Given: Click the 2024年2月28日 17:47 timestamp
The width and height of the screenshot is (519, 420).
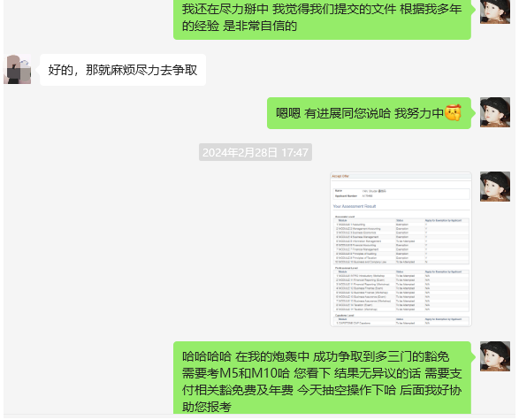Looking at the screenshot, I should (x=256, y=152).
